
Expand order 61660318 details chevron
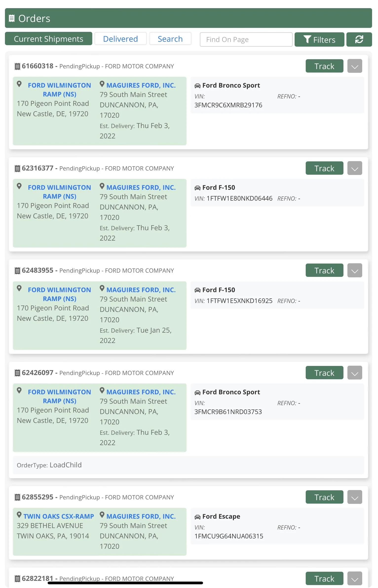355,66
